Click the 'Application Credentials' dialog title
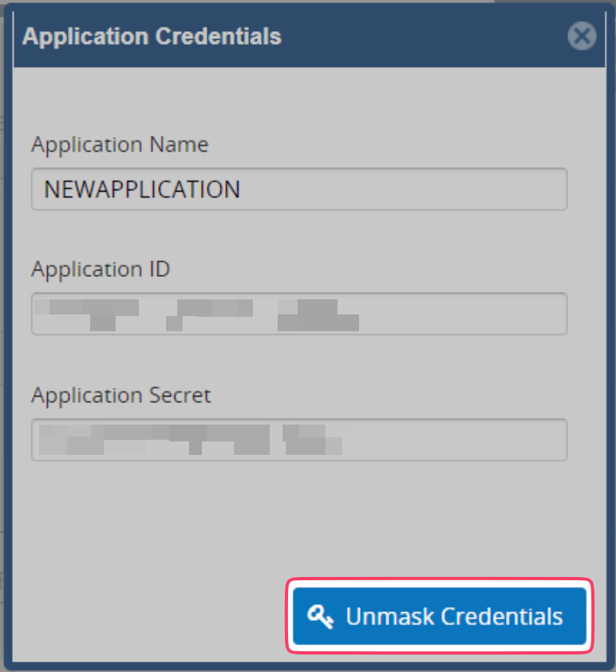 point(152,36)
